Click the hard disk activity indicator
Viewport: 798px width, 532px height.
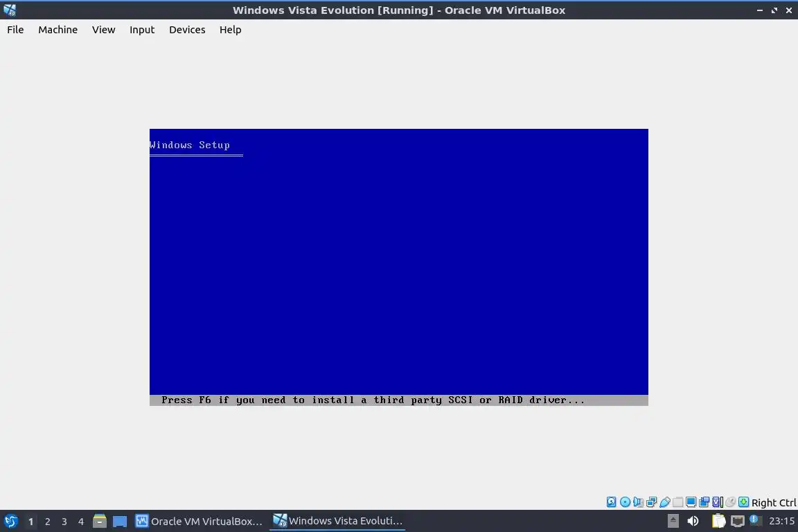(x=611, y=502)
